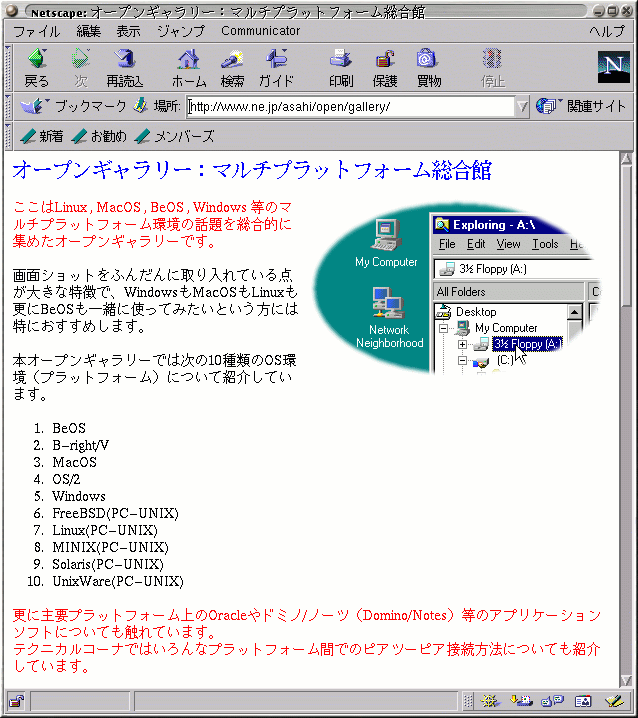Click the component bar grip handle
The width and height of the screenshot is (638, 718).
coord(468,701)
